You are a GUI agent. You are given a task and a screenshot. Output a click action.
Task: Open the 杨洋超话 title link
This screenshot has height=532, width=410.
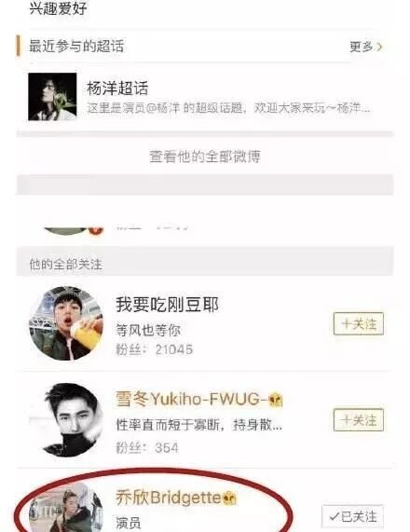(117, 89)
